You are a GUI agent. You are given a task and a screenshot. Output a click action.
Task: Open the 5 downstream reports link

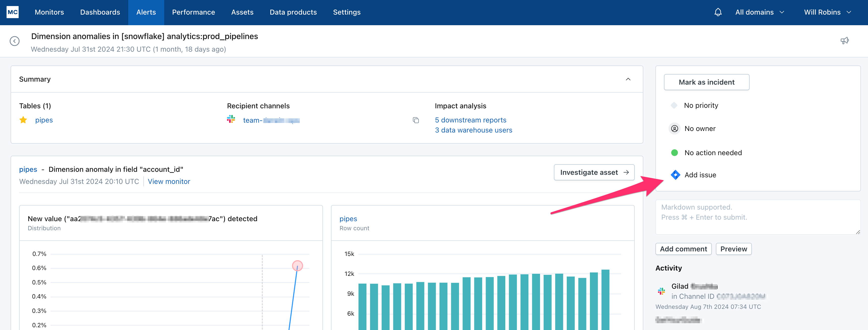470,120
